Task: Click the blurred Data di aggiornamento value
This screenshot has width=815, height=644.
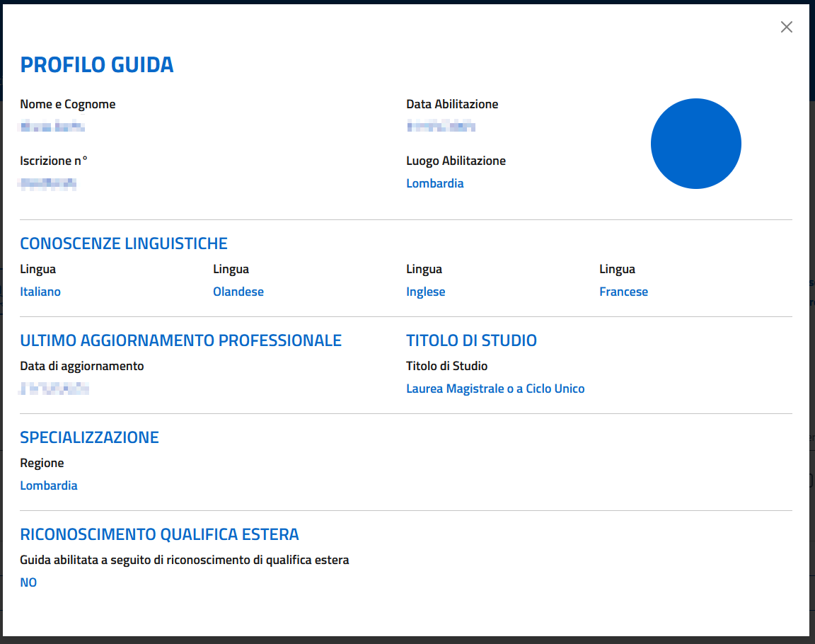Action: click(x=54, y=389)
